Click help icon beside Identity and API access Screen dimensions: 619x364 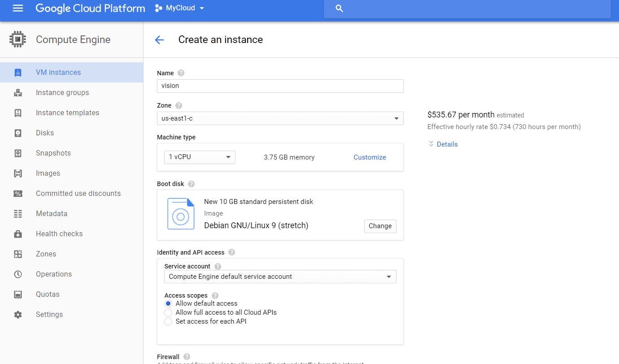click(231, 252)
